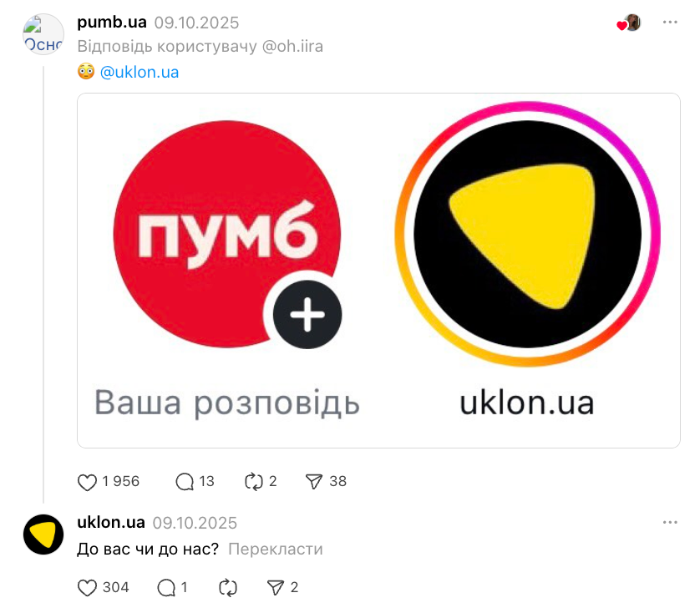Viewport: 700px width, 608px height.
Task: Open more options for pumb.ua post
Action: pyautogui.click(x=670, y=23)
